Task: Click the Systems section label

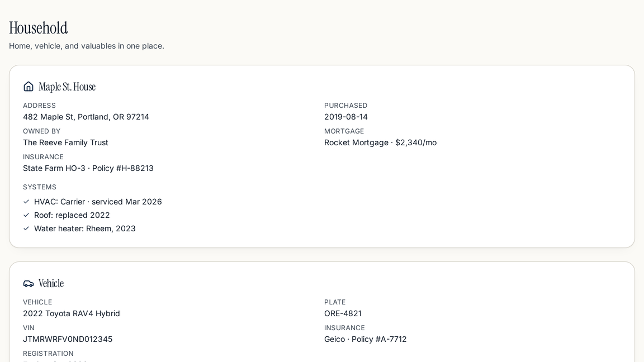Action: [40, 187]
